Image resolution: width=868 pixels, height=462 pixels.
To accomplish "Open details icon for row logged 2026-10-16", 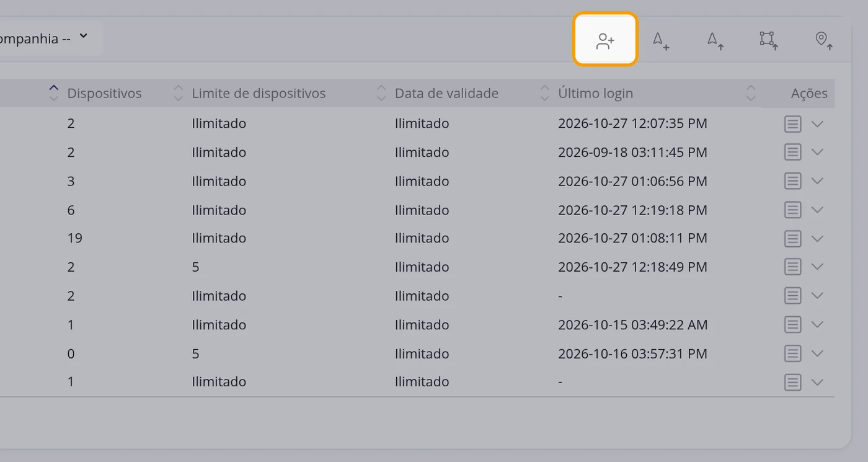I will [x=793, y=353].
